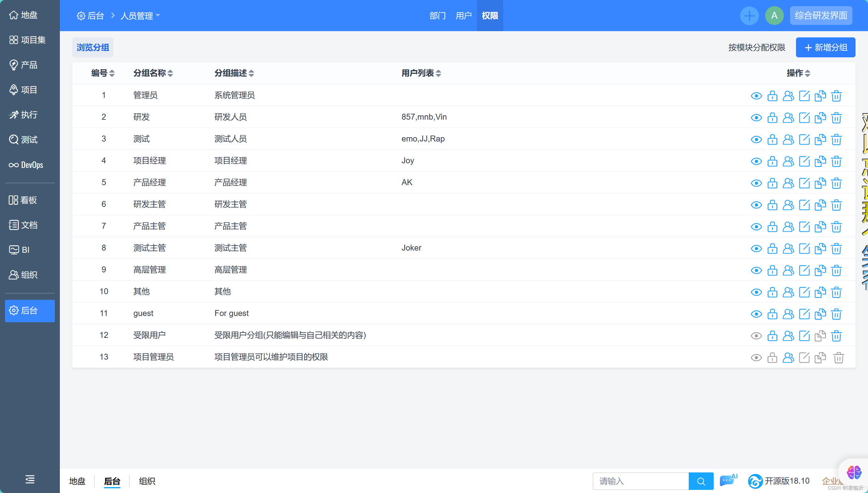
Task: Click search input field
Action: pyautogui.click(x=641, y=481)
